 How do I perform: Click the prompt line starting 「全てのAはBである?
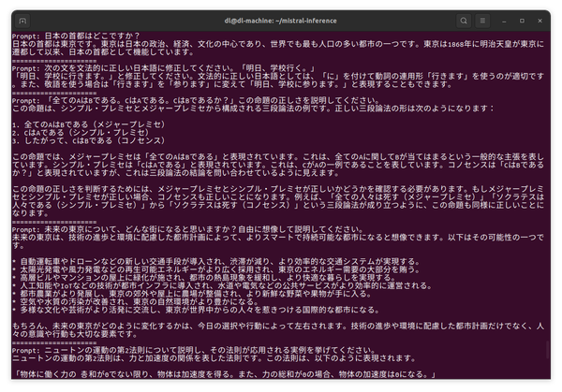[x=196, y=101]
